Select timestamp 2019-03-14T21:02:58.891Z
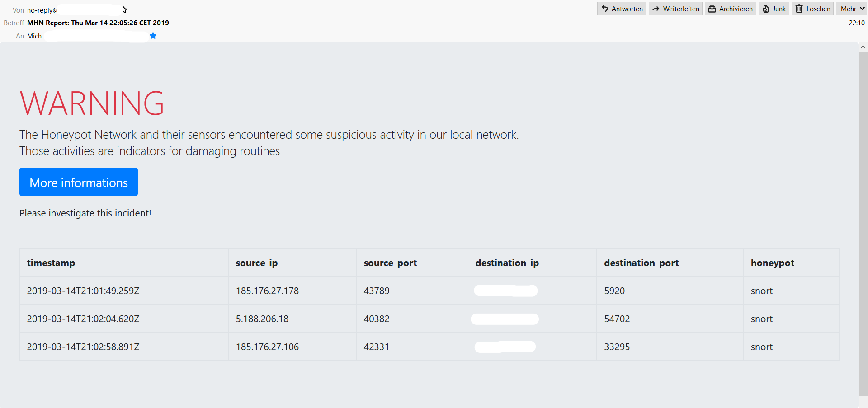The height and width of the screenshot is (408, 868). point(83,347)
